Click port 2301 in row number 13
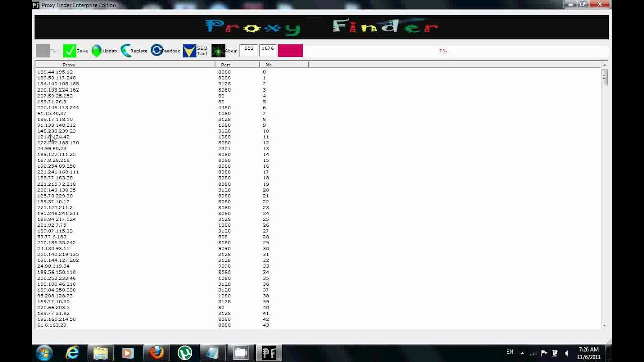644x362 pixels. coord(224,149)
